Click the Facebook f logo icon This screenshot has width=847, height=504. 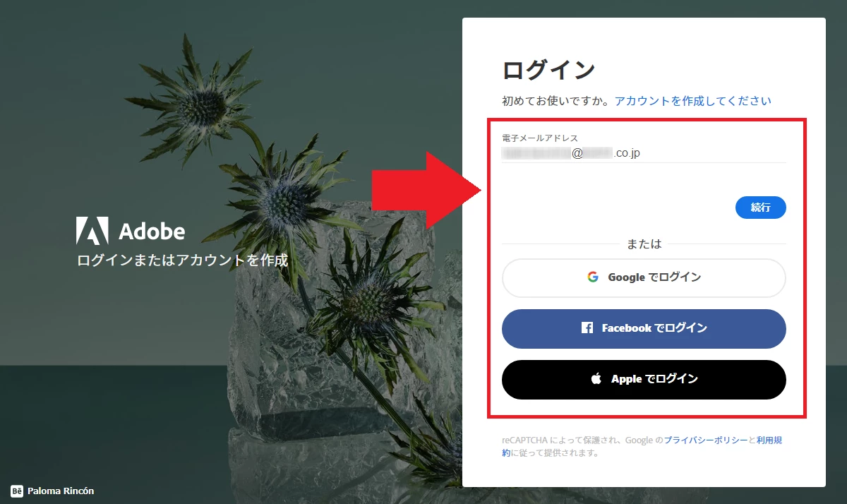(587, 328)
